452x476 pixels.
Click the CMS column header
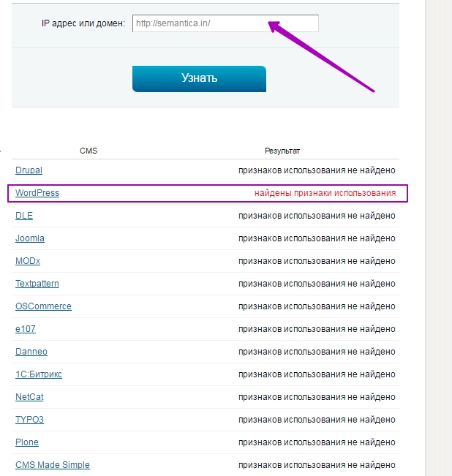[x=88, y=151]
